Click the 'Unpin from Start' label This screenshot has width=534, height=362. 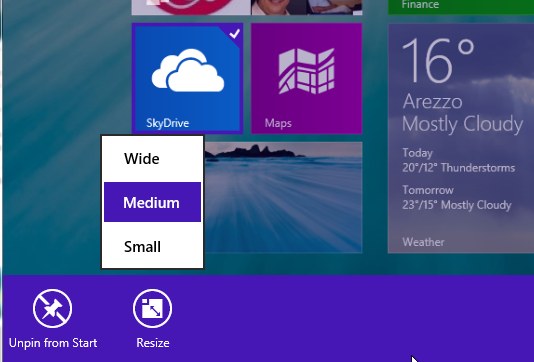tap(53, 343)
